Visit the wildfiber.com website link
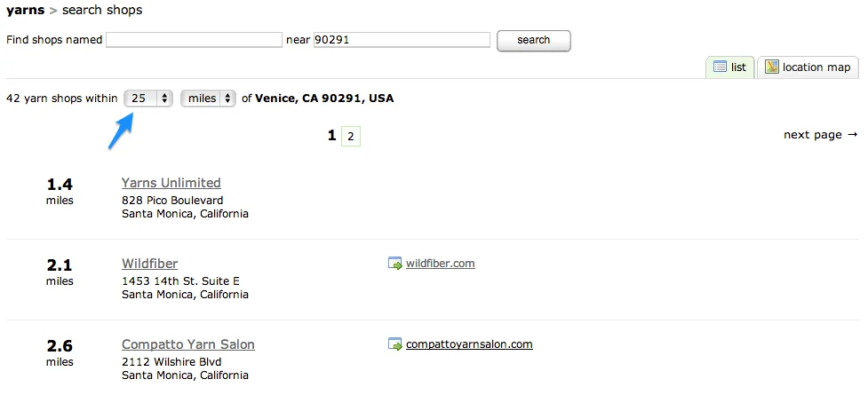Image resolution: width=868 pixels, height=395 pixels. (x=440, y=264)
